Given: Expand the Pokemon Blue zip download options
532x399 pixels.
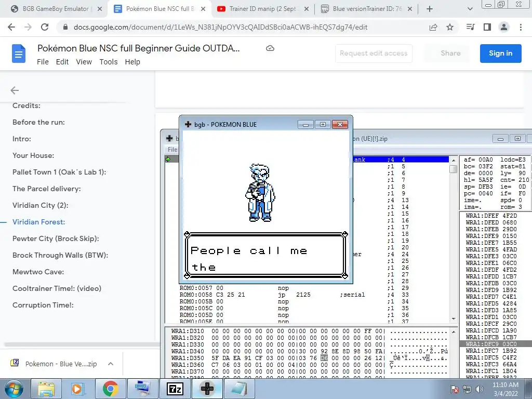Looking at the screenshot, I should [x=111, y=364].
